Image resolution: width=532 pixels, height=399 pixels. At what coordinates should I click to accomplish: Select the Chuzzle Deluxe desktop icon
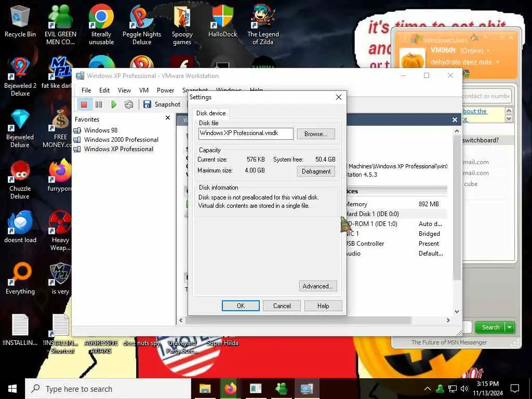point(20,180)
